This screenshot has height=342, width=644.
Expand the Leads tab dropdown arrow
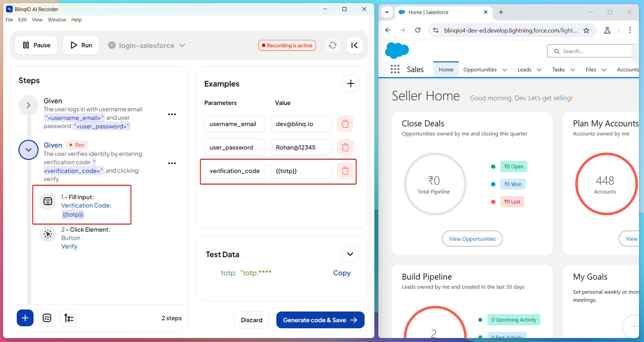[x=539, y=70]
